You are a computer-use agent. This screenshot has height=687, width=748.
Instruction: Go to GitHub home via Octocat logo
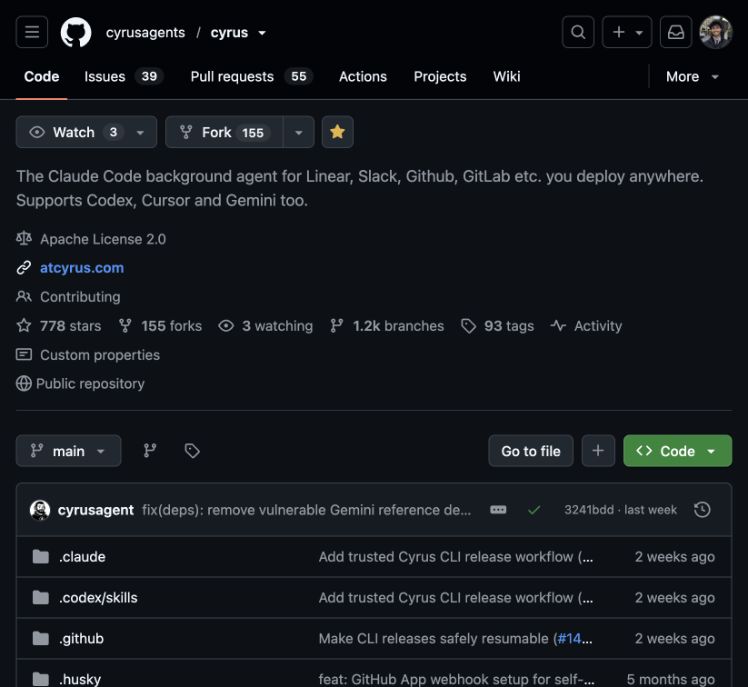tap(76, 32)
